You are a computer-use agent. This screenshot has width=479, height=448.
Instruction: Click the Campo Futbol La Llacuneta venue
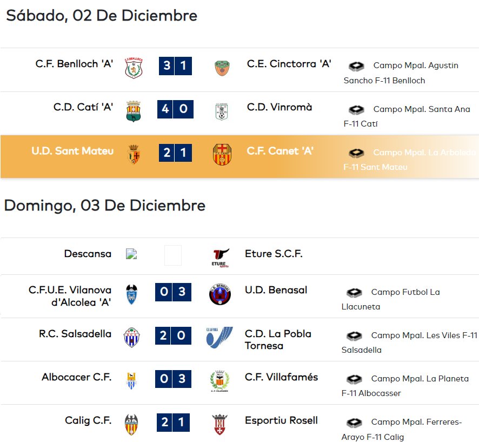pos(391,299)
